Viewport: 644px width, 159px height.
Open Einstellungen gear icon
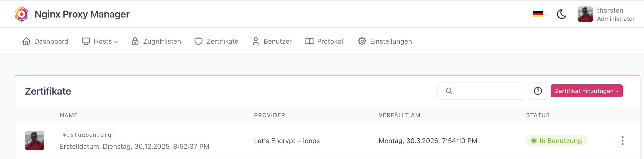click(x=362, y=41)
